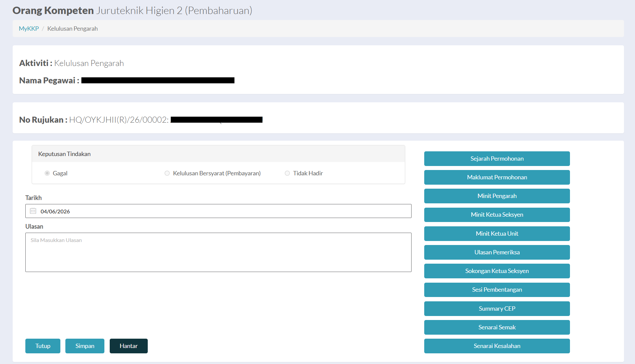Screen dimensions: 635x364
Task: Click Kelulusan Pengarah breadcrumb text
Action: [x=72, y=29]
